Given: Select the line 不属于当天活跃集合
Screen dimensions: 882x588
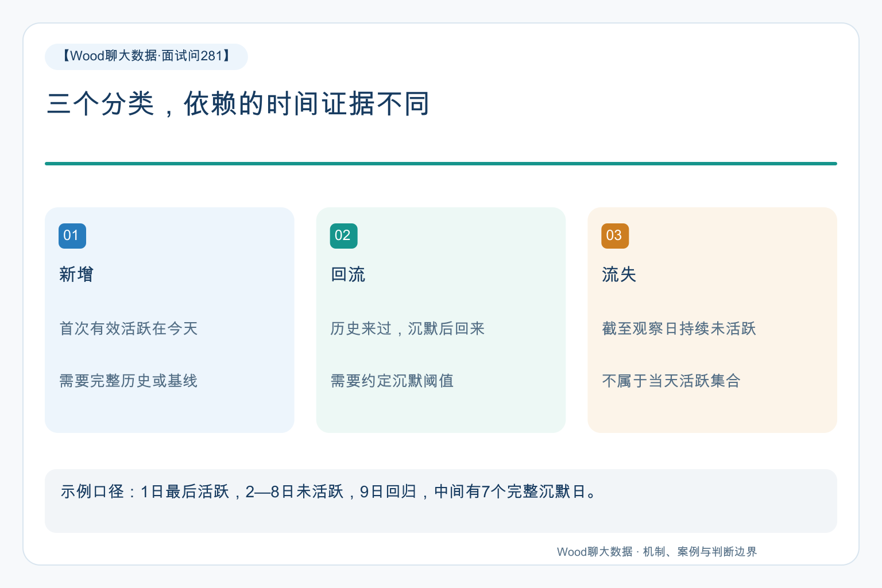Looking at the screenshot, I should [671, 381].
